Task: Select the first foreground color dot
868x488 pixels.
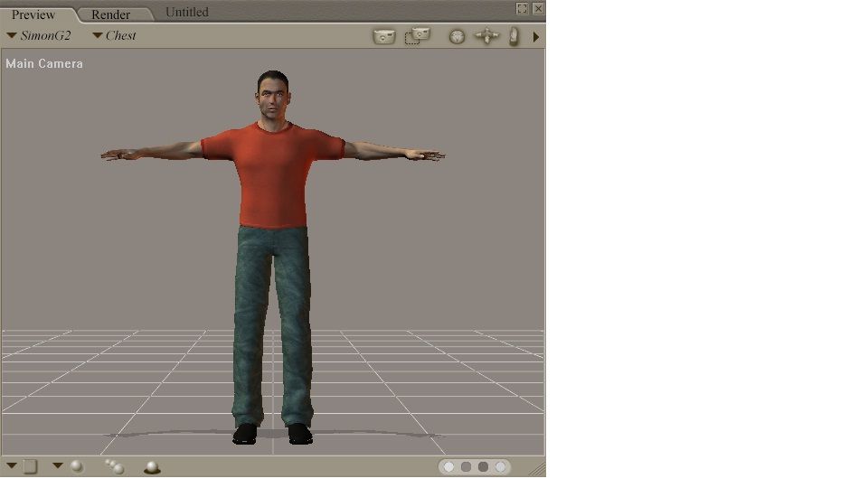Action: [x=449, y=467]
